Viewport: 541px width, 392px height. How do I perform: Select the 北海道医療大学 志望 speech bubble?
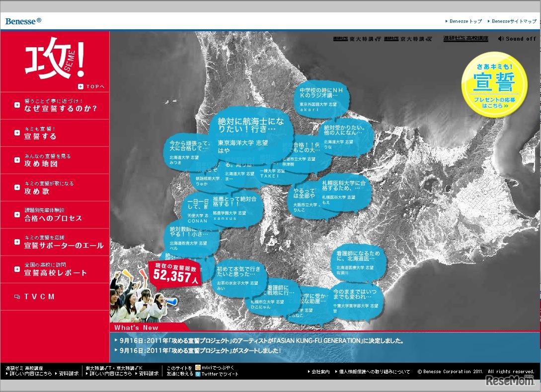point(358,263)
